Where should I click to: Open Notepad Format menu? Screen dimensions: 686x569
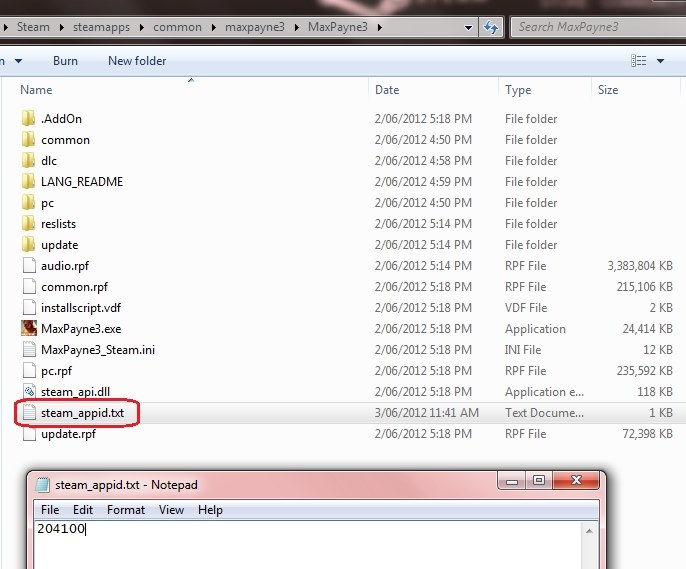[x=126, y=510]
